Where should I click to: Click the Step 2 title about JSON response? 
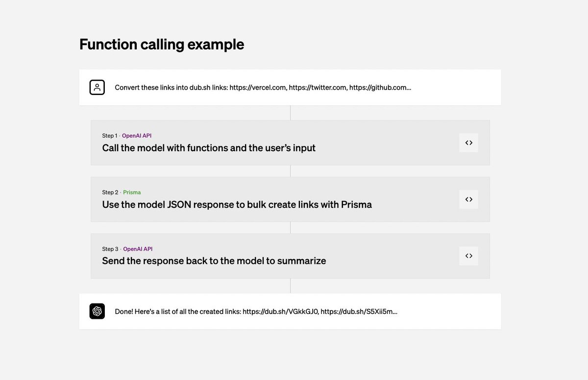coord(237,204)
